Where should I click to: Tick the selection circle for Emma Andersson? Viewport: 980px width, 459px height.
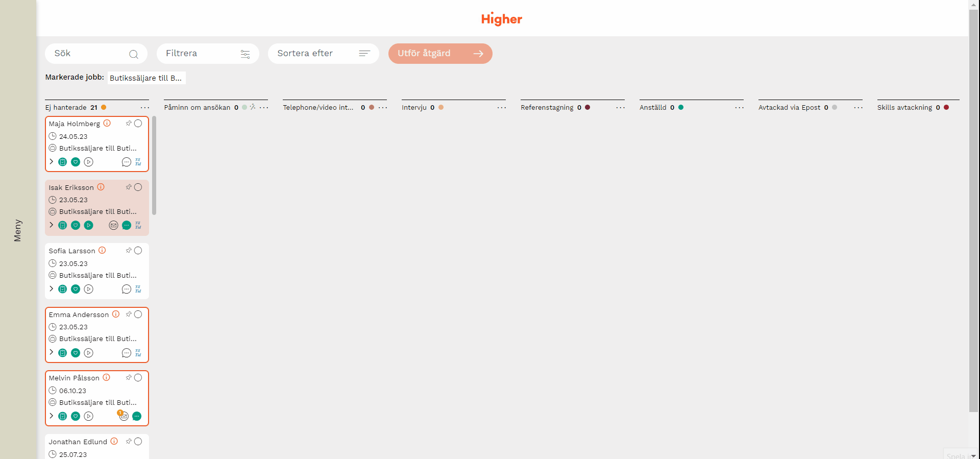(x=138, y=315)
